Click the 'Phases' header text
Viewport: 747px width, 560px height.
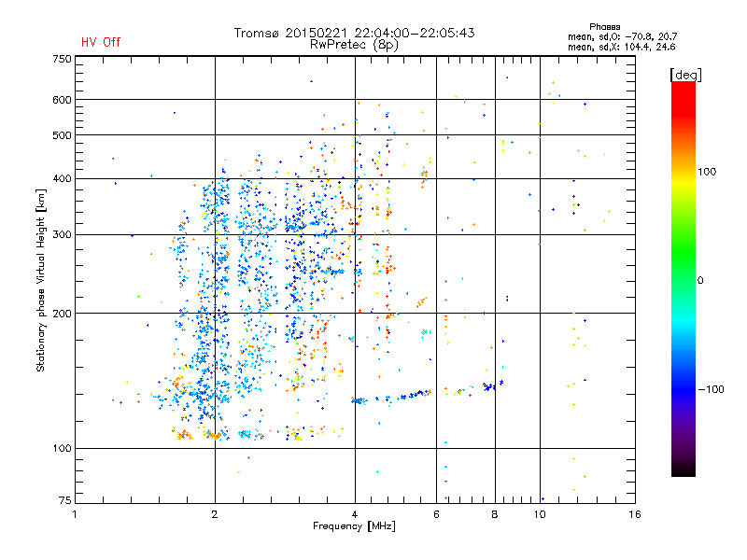pos(604,27)
